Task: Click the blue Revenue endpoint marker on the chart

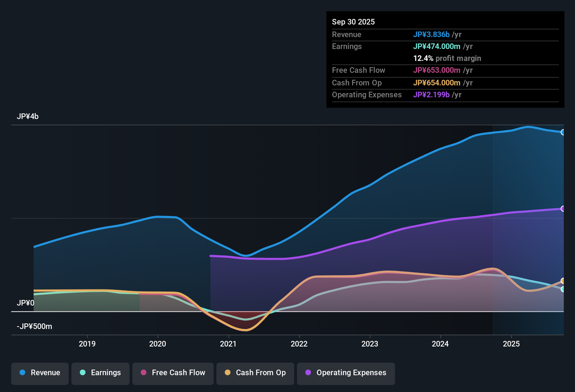Action: click(x=563, y=132)
